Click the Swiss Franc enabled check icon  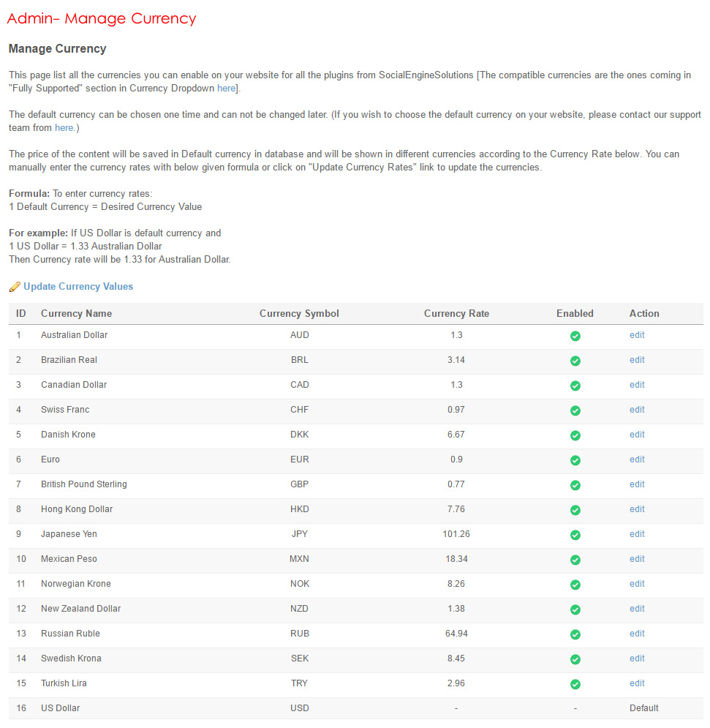[575, 410]
